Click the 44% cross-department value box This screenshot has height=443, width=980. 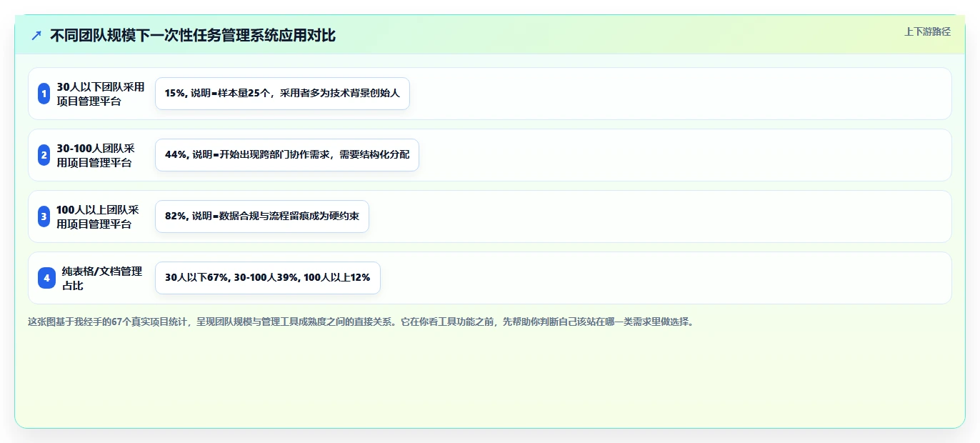(287, 155)
